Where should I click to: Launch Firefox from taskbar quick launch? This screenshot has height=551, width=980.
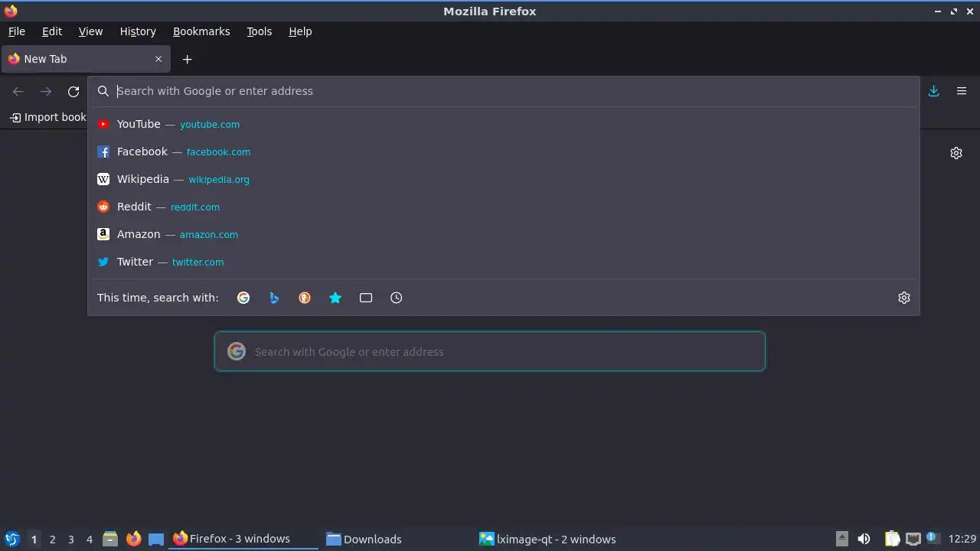pos(133,539)
